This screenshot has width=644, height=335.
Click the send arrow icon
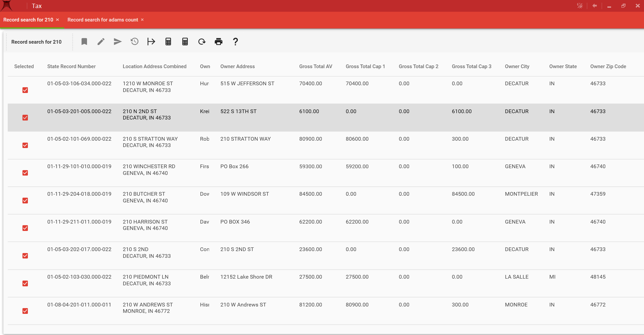pyautogui.click(x=118, y=42)
